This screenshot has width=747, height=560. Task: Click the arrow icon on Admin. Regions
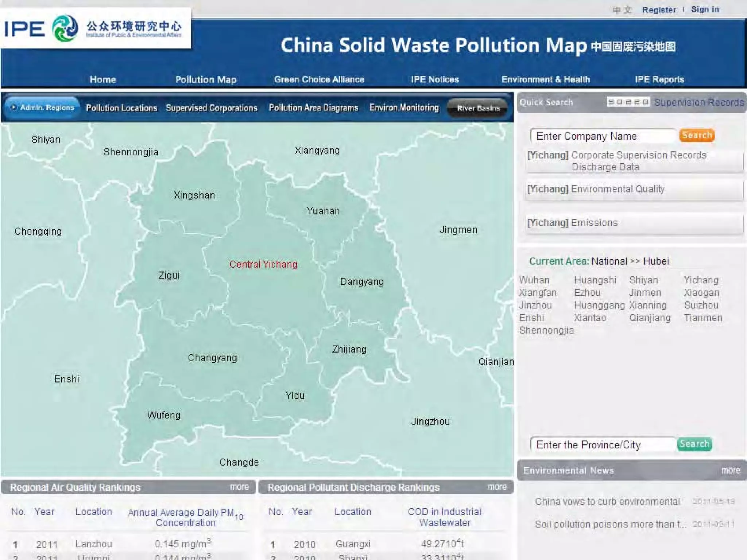click(x=14, y=107)
